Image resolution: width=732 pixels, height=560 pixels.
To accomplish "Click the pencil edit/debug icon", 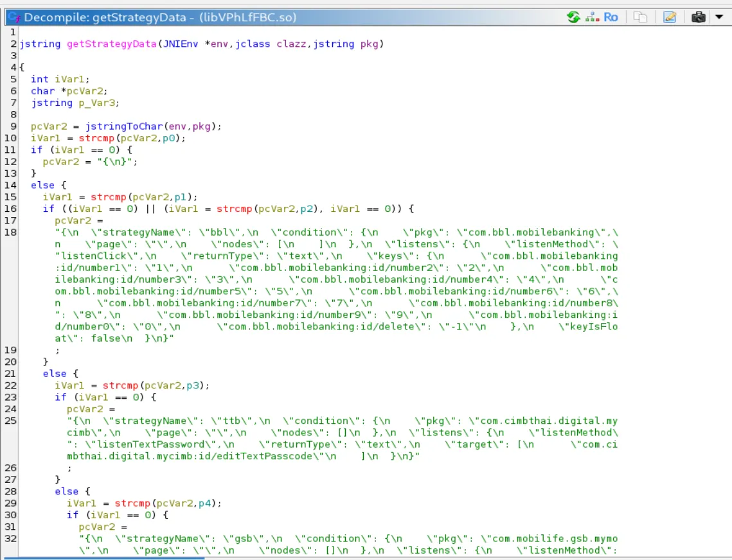I will (x=670, y=17).
